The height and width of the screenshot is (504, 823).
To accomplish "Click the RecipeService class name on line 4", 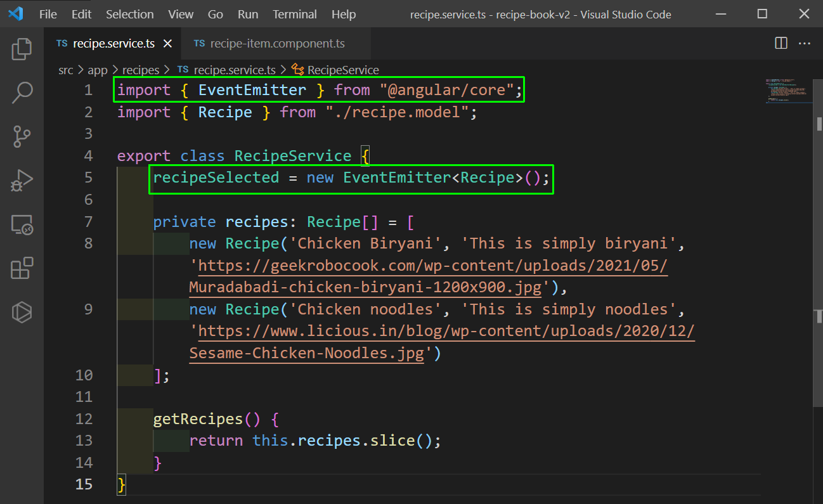I will tap(293, 156).
